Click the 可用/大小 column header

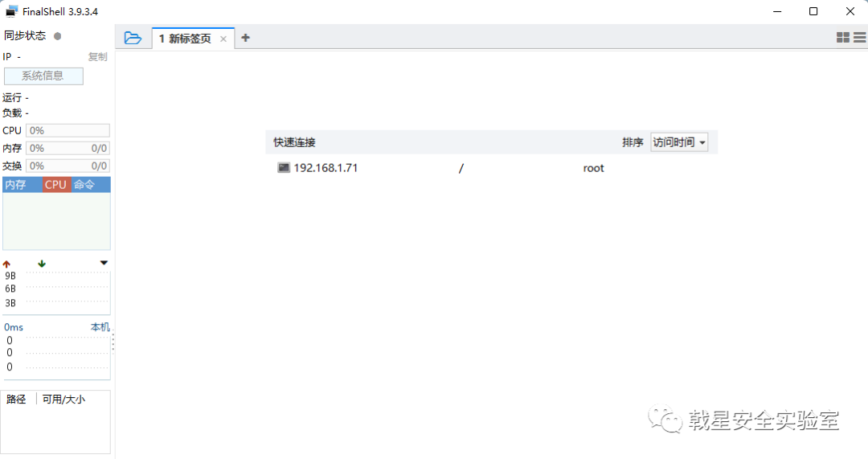click(x=63, y=400)
